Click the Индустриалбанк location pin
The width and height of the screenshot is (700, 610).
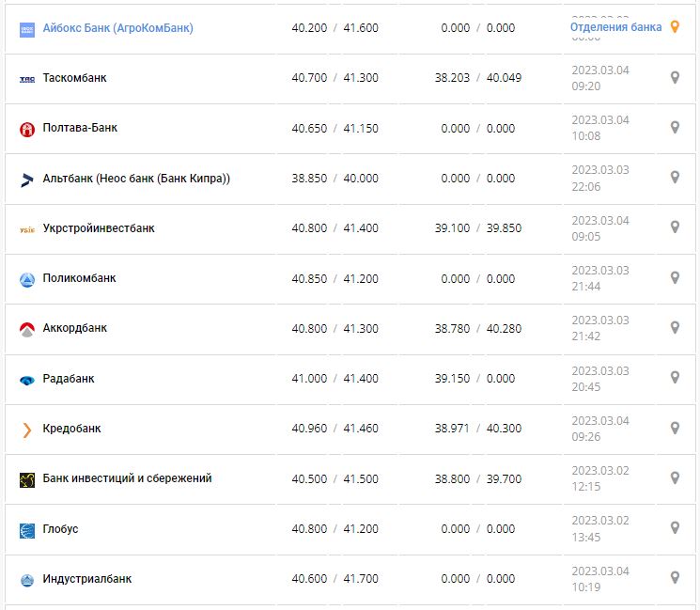[675, 578]
